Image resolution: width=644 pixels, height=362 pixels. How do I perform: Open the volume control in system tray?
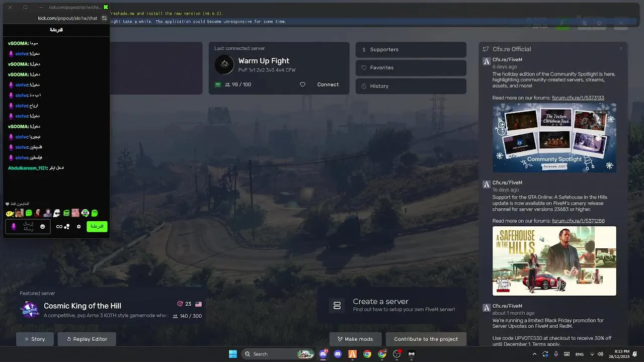pos(600,354)
